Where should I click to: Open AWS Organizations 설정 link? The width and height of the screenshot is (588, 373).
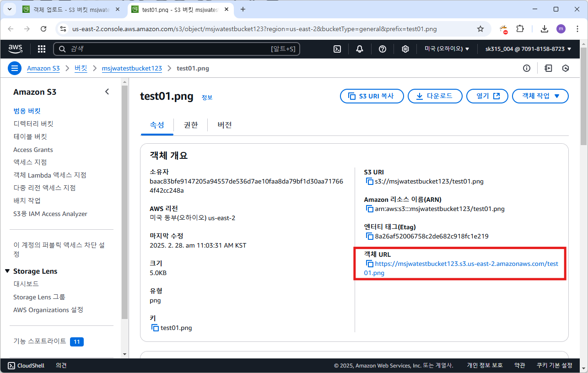pos(48,310)
